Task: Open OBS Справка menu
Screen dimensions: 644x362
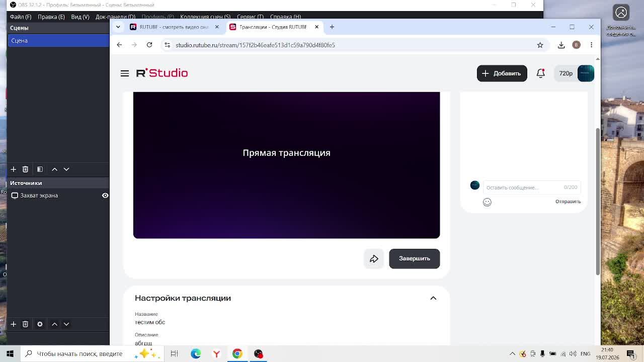Action: pos(285,17)
